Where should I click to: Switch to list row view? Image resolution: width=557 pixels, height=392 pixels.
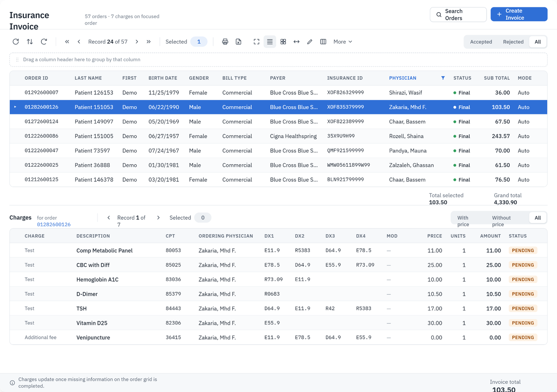pyautogui.click(x=270, y=42)
